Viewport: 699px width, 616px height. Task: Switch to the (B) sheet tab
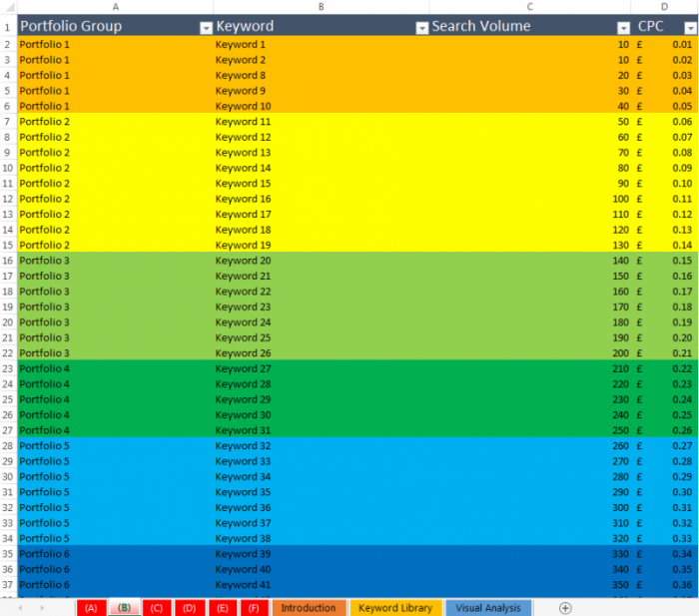pyautogui.click(x=125, y=608)
